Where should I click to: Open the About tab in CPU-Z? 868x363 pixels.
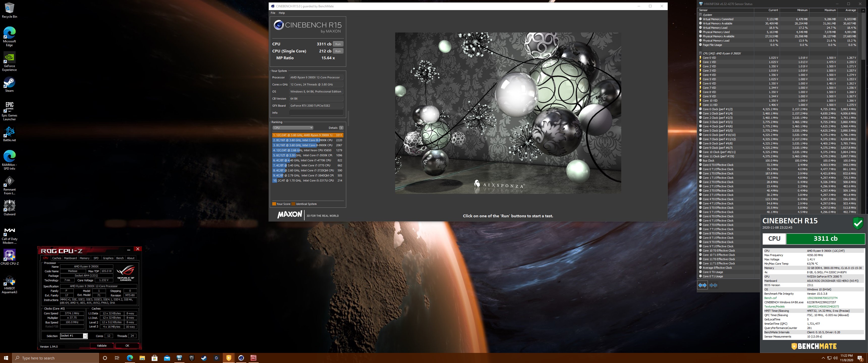tap(131, 258)
